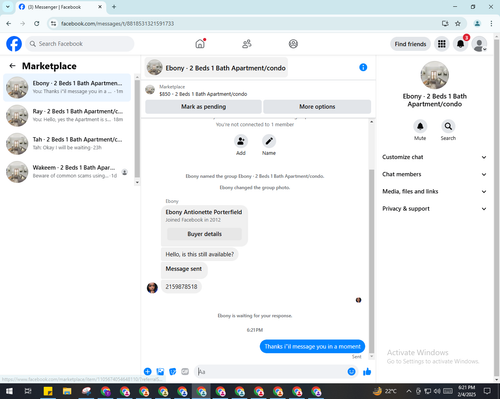Open conversation information blue icon

click(x=363, y=67)
